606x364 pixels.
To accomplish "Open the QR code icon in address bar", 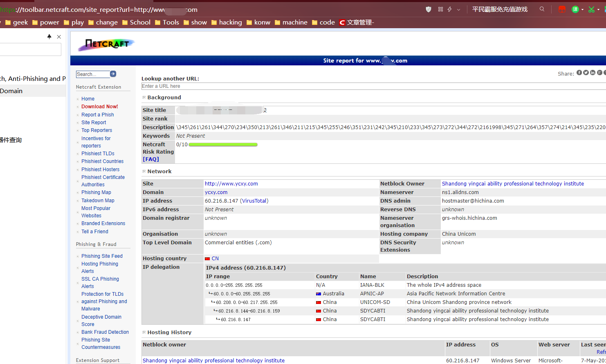I will (440, 9).
